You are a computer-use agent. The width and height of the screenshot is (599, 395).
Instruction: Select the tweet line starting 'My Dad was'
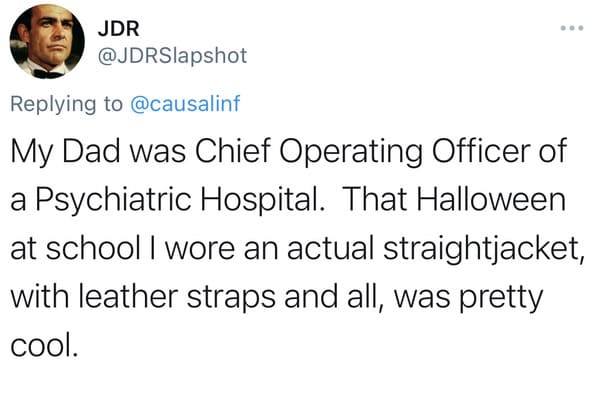(x=288, y=152)
